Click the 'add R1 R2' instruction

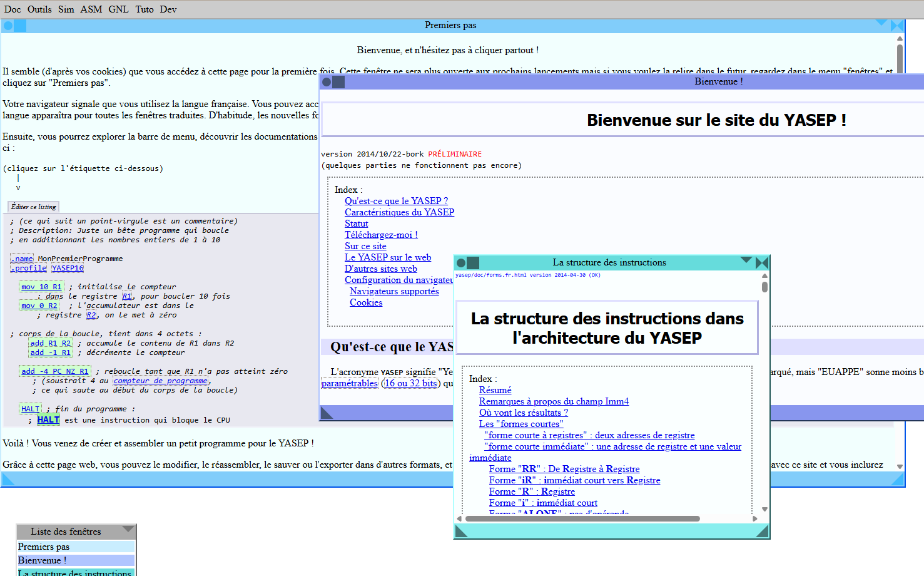click(x=51, y=343)
